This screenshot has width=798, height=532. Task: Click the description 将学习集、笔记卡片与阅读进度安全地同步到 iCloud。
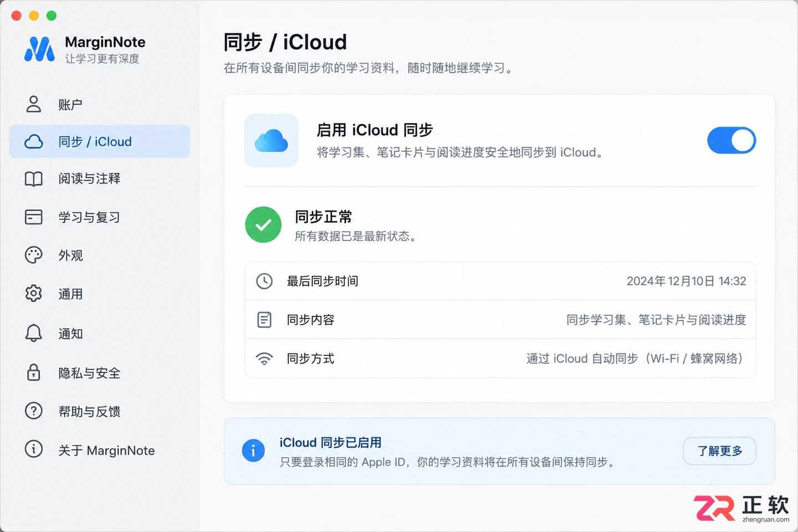click(x=461, y=152)
